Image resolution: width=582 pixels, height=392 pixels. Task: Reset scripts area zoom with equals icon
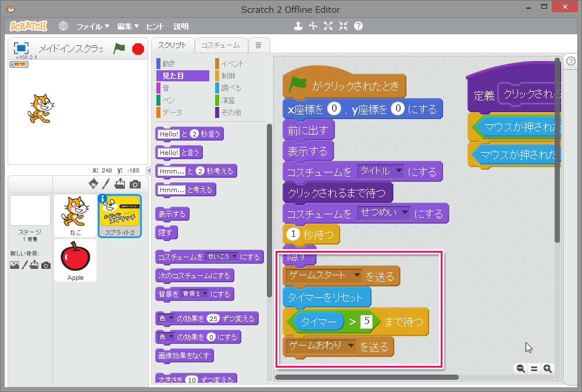pyautogui.click(x=534, y=368)
